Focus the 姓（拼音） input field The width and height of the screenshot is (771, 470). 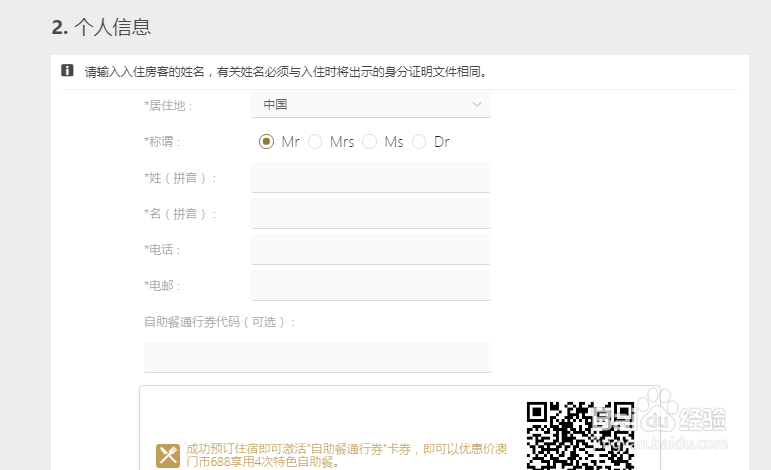(371, 177)
